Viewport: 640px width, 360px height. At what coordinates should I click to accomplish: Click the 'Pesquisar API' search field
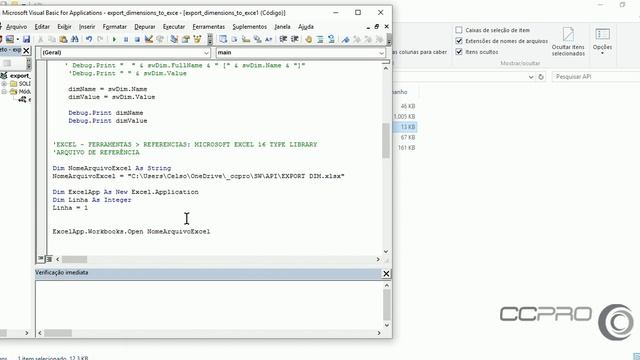pyautogui.click(x=596, y=77)
